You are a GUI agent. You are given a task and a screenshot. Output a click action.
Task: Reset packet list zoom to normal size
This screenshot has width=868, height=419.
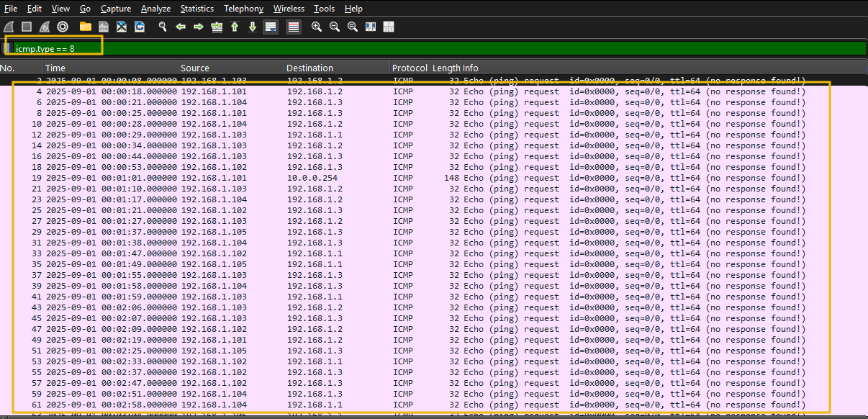tap(352, 27)
